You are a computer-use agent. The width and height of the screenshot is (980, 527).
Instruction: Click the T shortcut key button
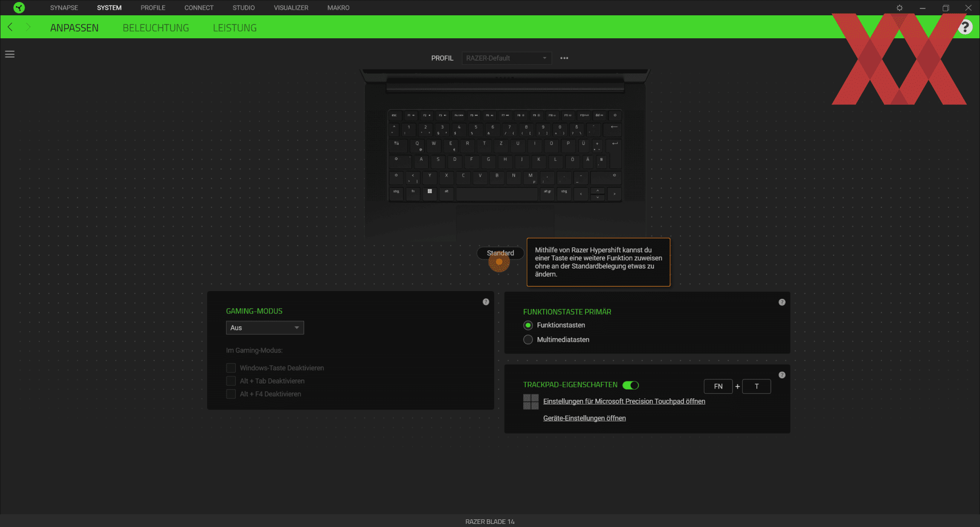(x=756, y=387)
